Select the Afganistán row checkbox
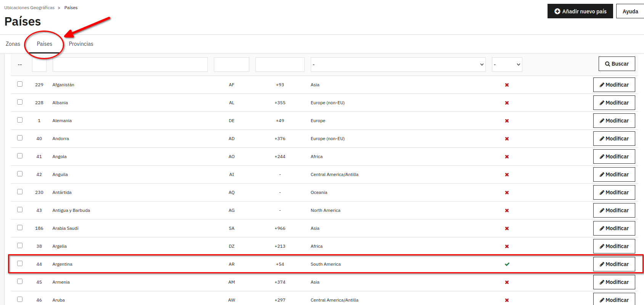 pos(20,84)
